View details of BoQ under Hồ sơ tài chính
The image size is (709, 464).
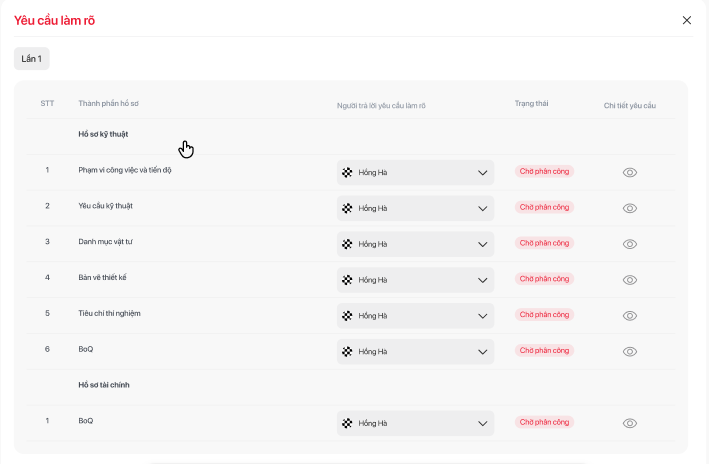[x=629, y=423]
